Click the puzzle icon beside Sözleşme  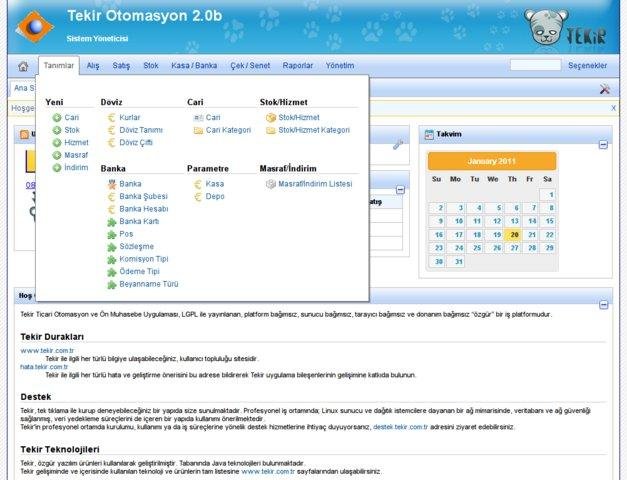coord(112,247)
